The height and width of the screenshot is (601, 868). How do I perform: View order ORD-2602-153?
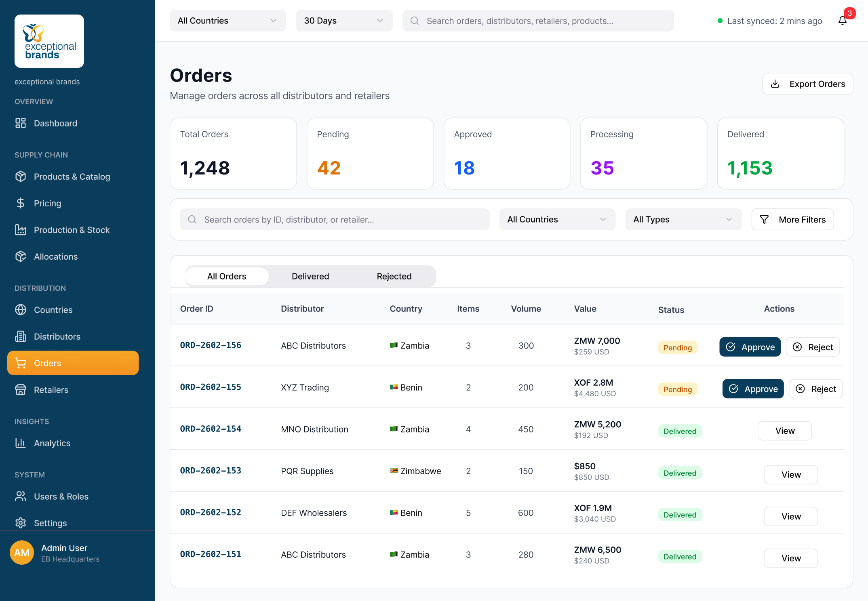pyautogui.click(x=791, y=475)
